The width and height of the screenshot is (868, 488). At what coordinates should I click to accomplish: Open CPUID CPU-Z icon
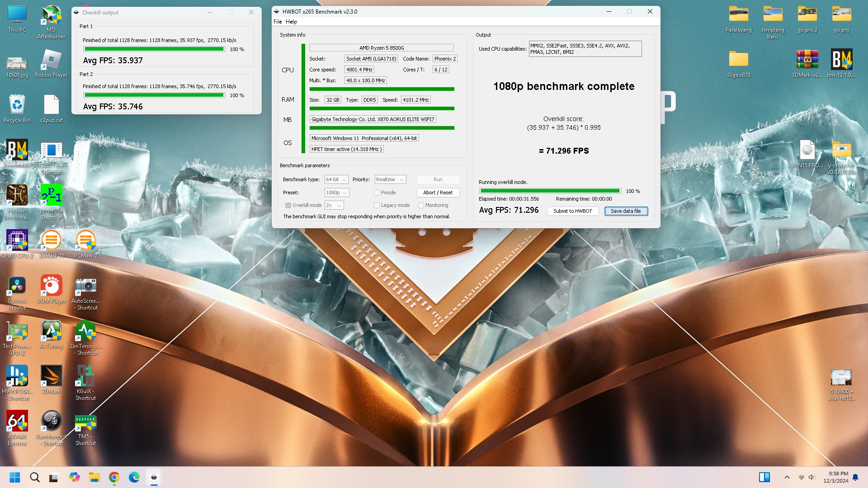point(17,244)
